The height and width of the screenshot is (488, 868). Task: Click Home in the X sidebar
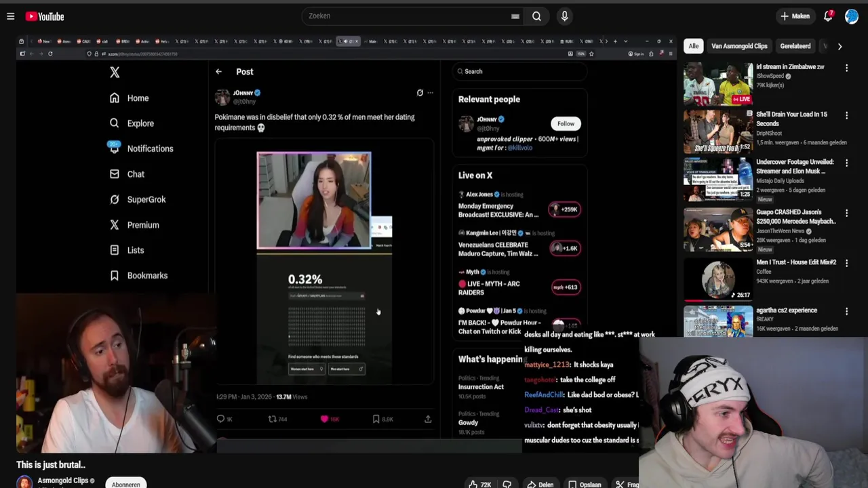130,98
